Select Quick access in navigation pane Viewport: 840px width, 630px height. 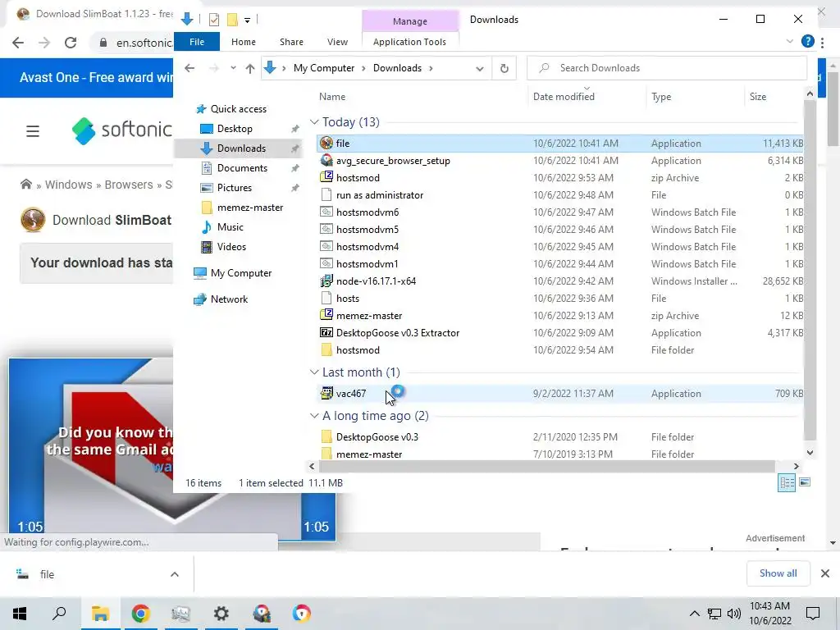click(x=238, y=109)
